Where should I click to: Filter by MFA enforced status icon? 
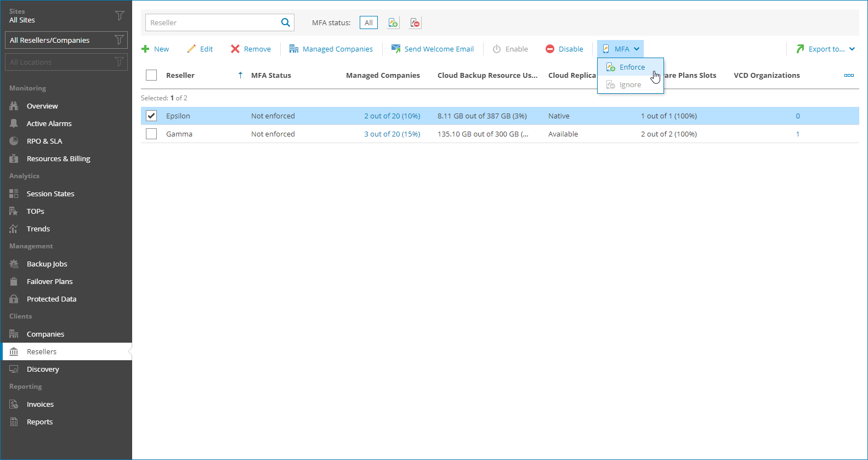393,22
